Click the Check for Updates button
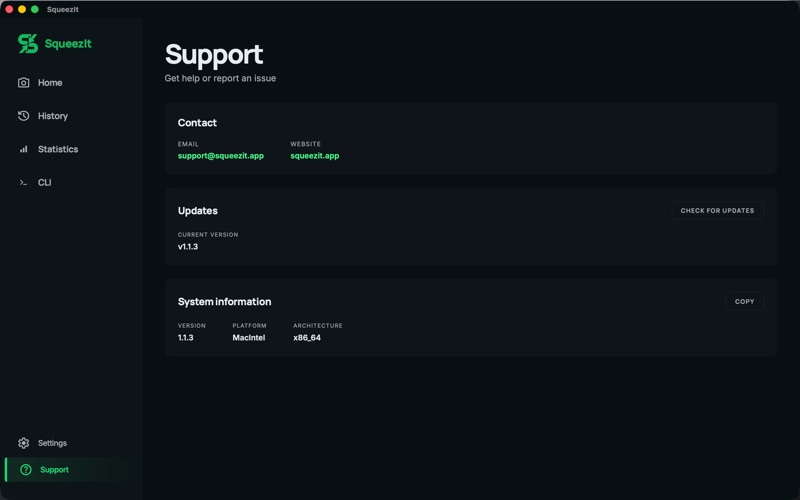 [717, 211]
